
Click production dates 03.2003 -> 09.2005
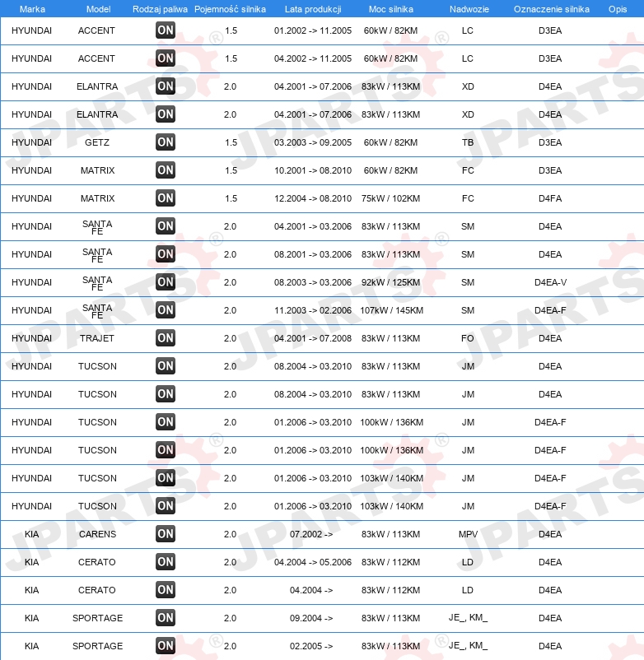point(313,142)
